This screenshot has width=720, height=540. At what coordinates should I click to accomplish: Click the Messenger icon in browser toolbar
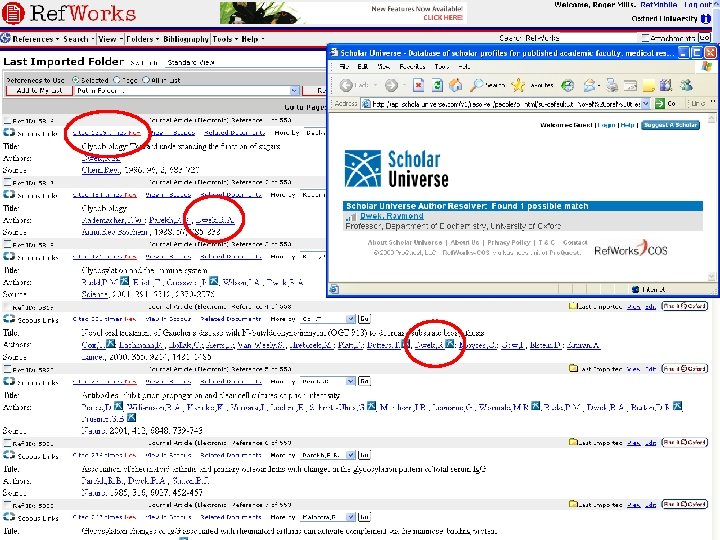pos(686,85)
